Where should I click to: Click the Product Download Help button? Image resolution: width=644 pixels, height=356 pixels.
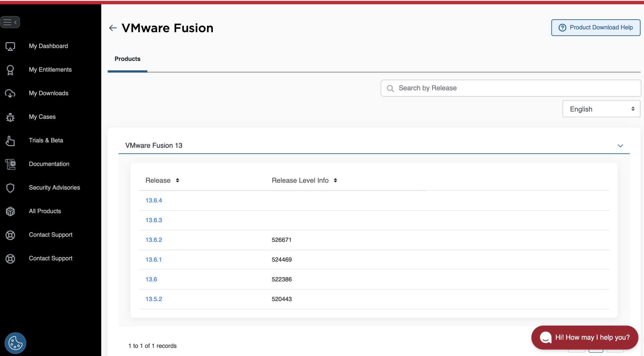click(595, 28)
